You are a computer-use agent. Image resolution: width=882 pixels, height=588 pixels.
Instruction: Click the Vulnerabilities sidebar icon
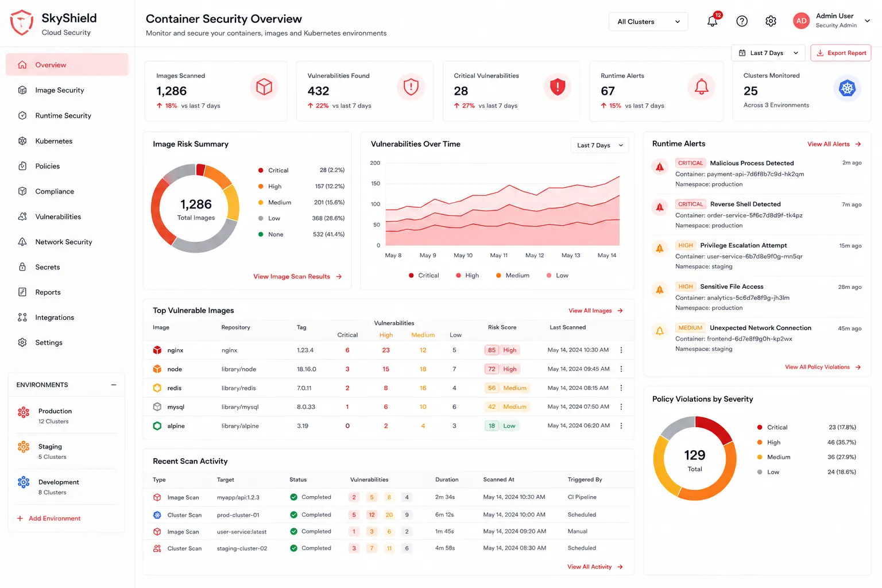tap(22, 216)
